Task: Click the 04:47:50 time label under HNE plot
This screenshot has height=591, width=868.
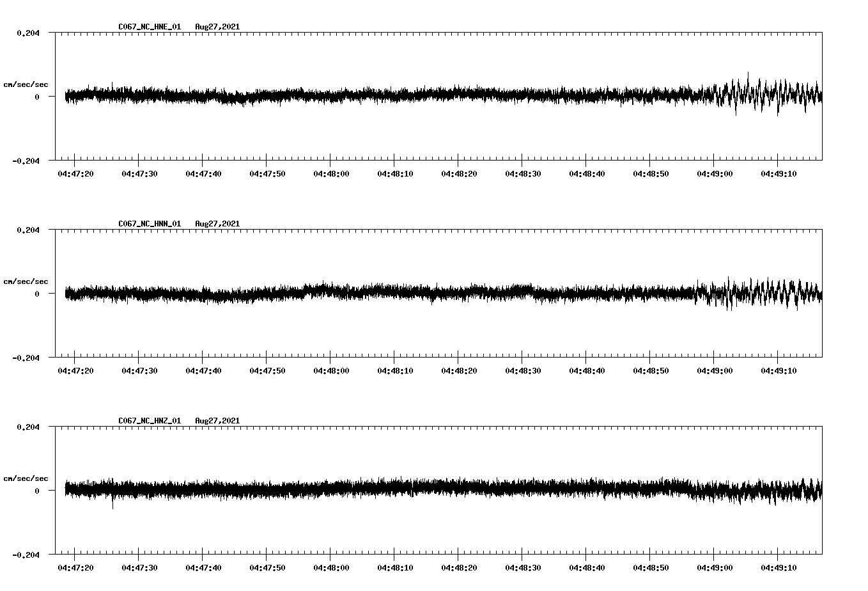Action: coord(267,173)
